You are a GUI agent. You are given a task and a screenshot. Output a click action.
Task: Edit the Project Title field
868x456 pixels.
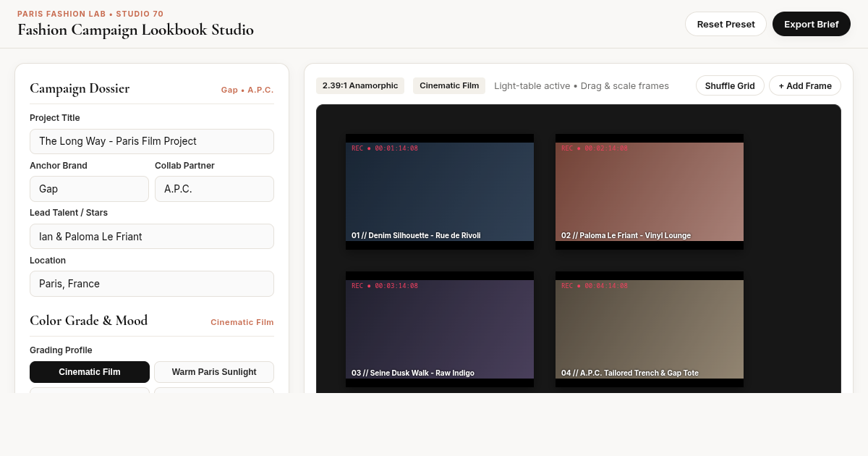pos(152,141)
